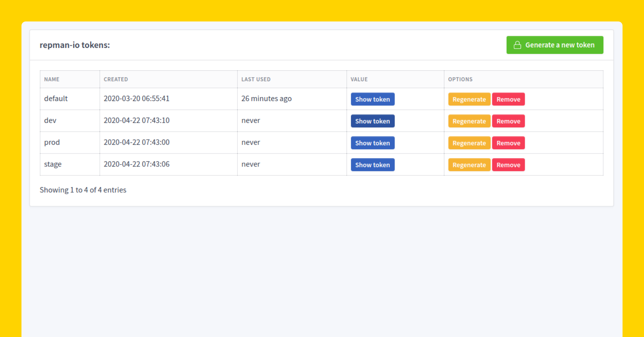Screen dimensions: 644x337
Task: Show token for prod entry
Action: coord(372,143)
